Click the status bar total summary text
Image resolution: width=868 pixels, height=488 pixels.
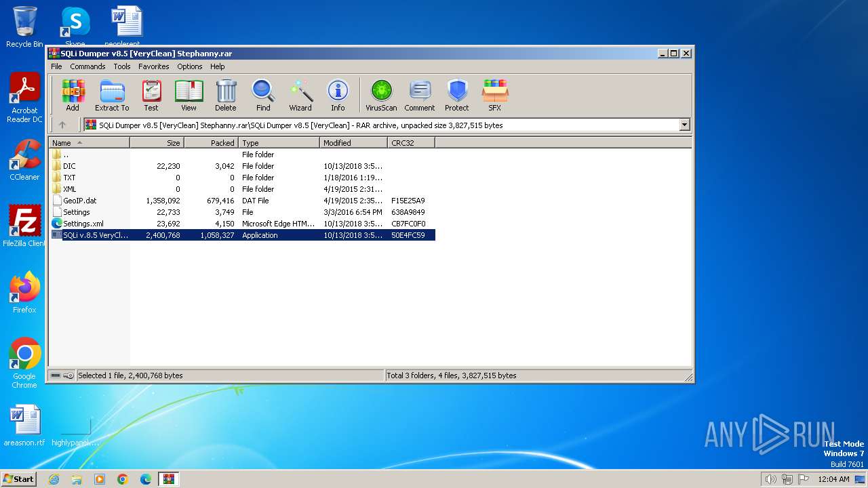pyautogui.click(x=452, y=375)
